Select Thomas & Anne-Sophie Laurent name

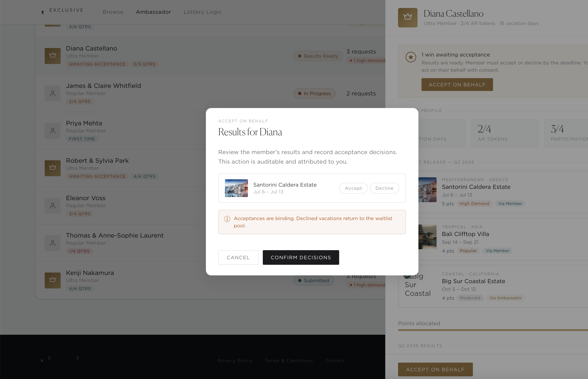115,235
